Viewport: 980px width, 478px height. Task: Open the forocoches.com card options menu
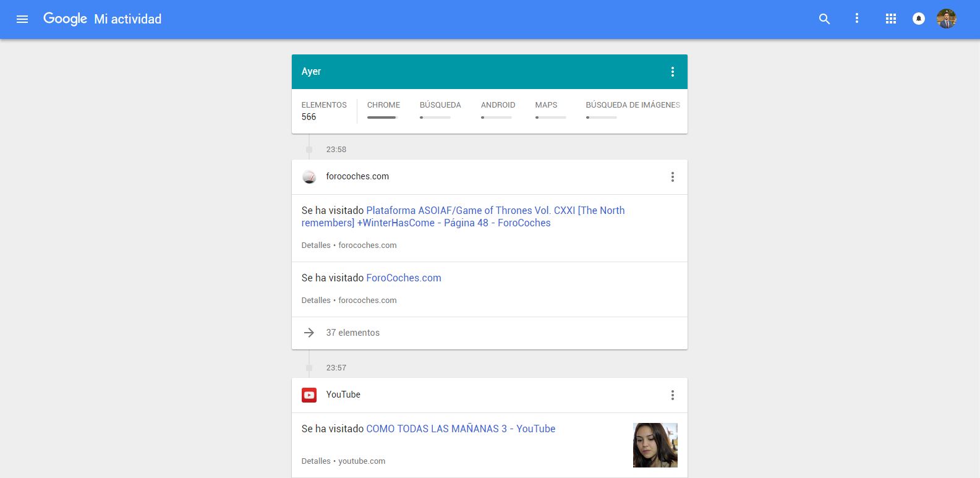click(x=673, y=177)
